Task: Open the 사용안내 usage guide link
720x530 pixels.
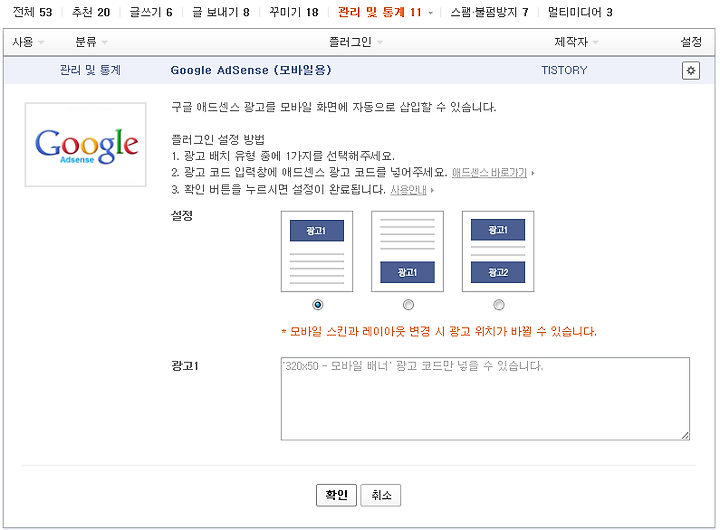Action: tap(409, 190)
